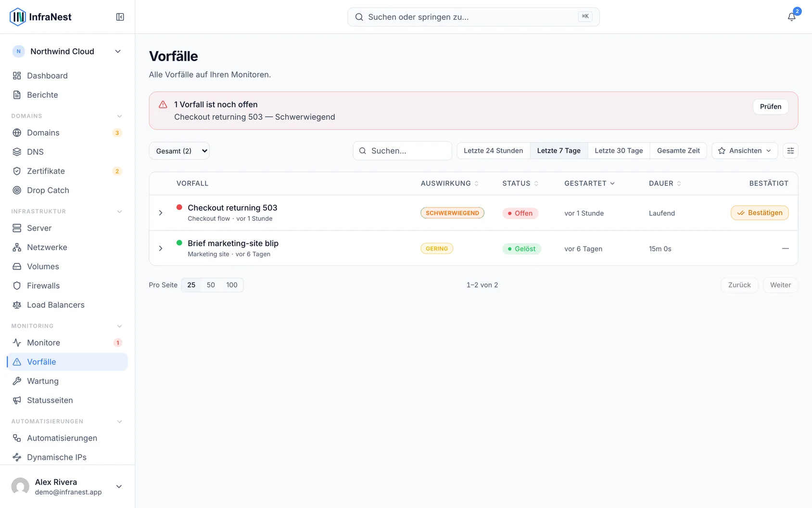Open the Gesamt (2) filter dropdown

coord(179,151)
